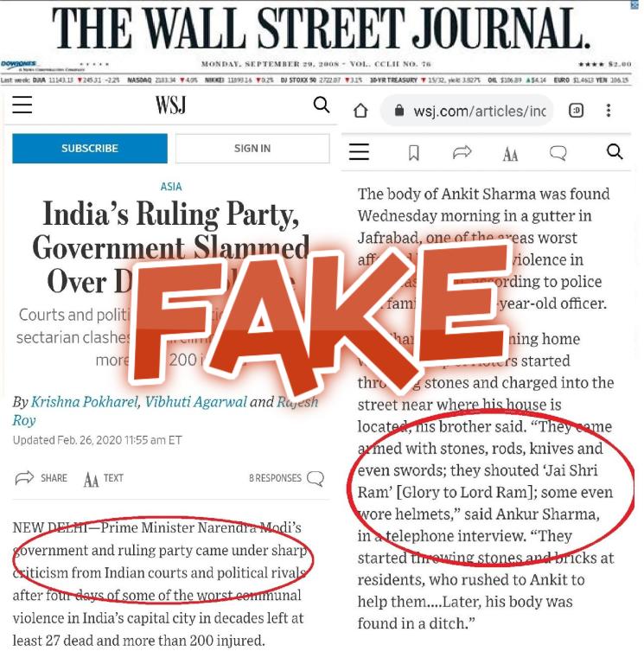644x664 pixels.
Task: Adjust text size with AA toolbar icon
Action: (510, 155)
